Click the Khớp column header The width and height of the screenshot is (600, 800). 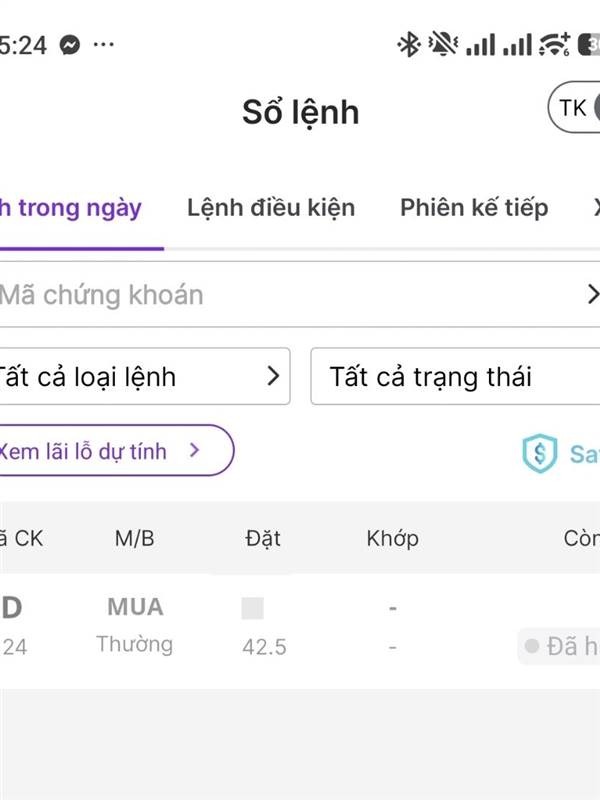(392, 538)
